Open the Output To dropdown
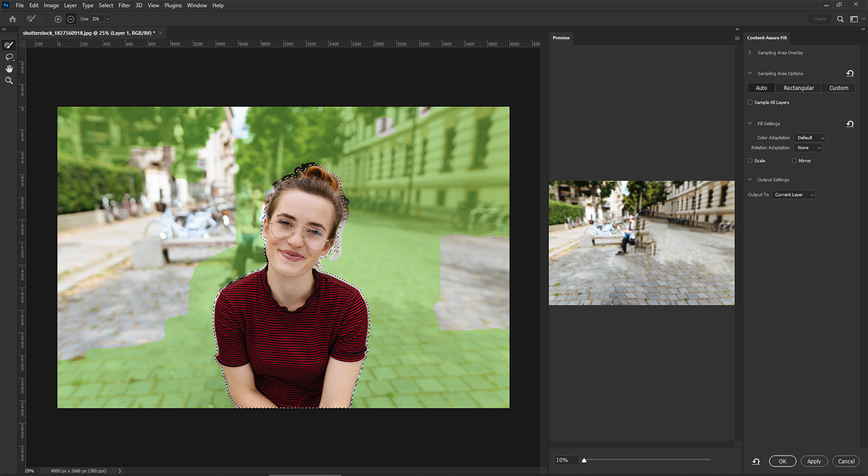Screen dimensions: 868x476 (x=793, y=194)
